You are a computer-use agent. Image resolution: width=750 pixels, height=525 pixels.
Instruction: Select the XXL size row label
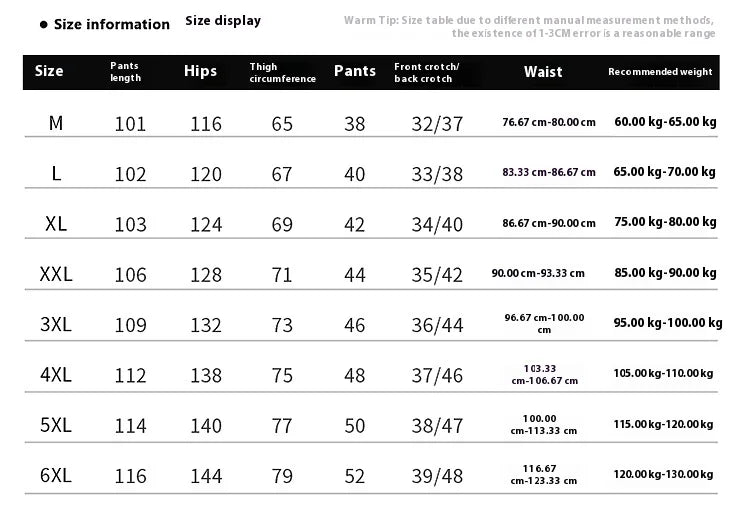coord(56,274)
